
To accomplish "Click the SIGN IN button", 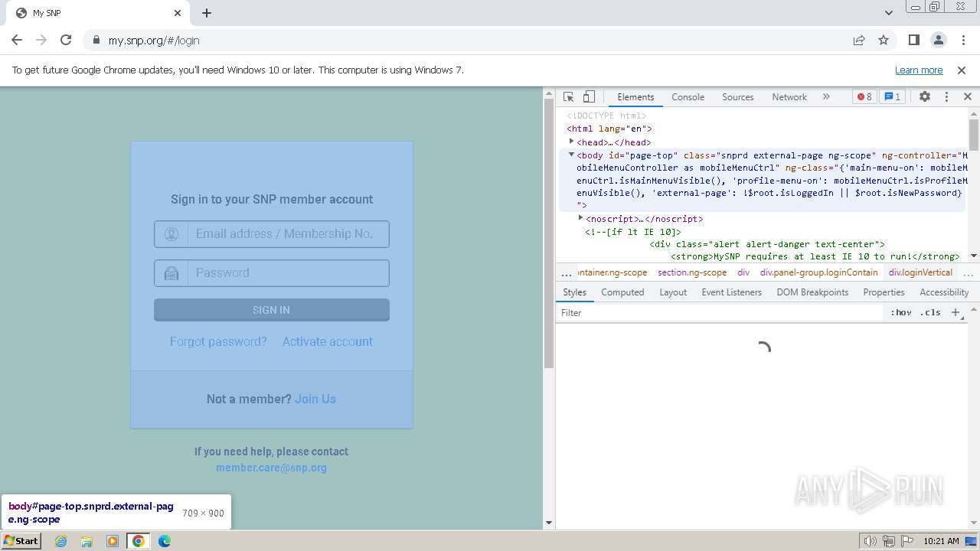I will pyautogui.click(x=272, y=310).
